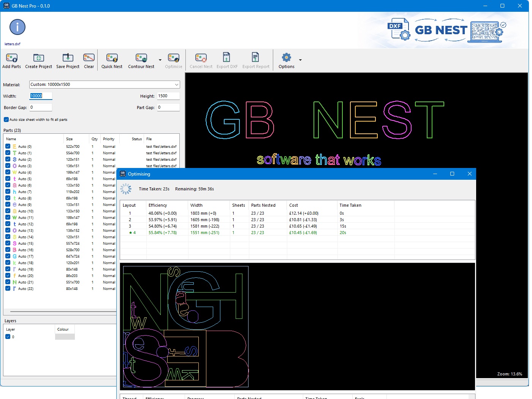Image resolution: width=532 pixels, height=399 pixels.
Task: Click the Efficiency column header in Optimising
Action: click(167, 205)
